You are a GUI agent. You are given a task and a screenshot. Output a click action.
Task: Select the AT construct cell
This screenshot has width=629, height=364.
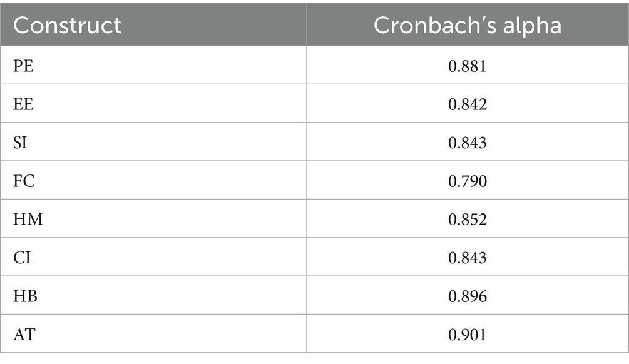click(x=24, y=335)
